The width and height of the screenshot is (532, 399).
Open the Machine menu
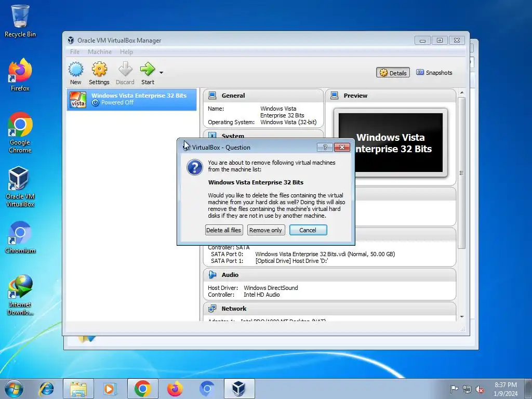[100, 52]
